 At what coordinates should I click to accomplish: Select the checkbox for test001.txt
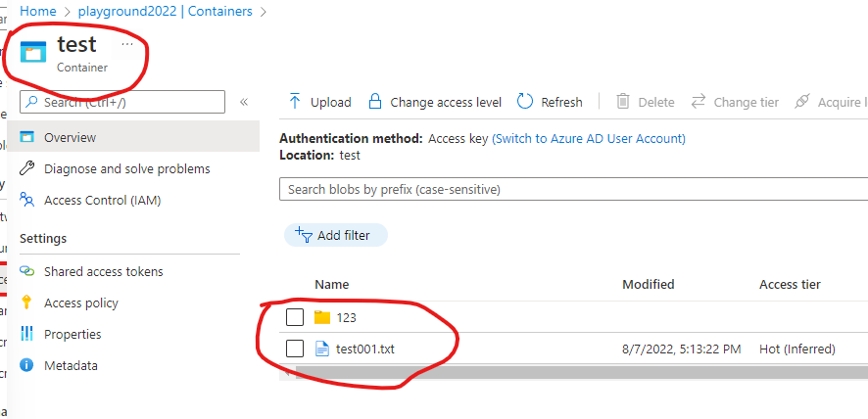tap(295, 349)
